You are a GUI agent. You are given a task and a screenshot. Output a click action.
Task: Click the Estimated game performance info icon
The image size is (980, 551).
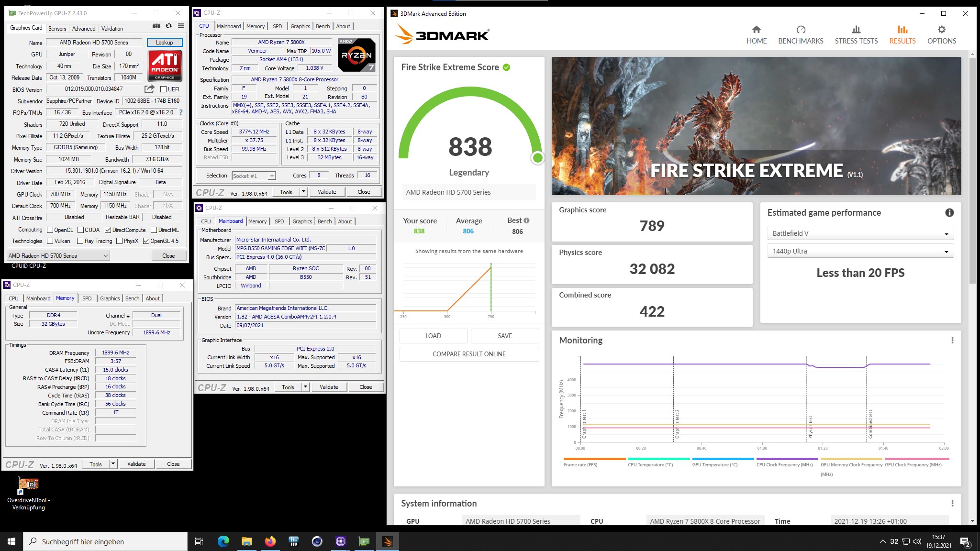click(949, 213)
